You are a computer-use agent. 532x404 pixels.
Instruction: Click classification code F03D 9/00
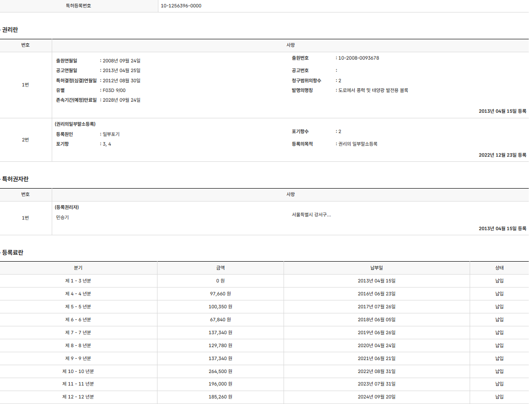(114, 91)
